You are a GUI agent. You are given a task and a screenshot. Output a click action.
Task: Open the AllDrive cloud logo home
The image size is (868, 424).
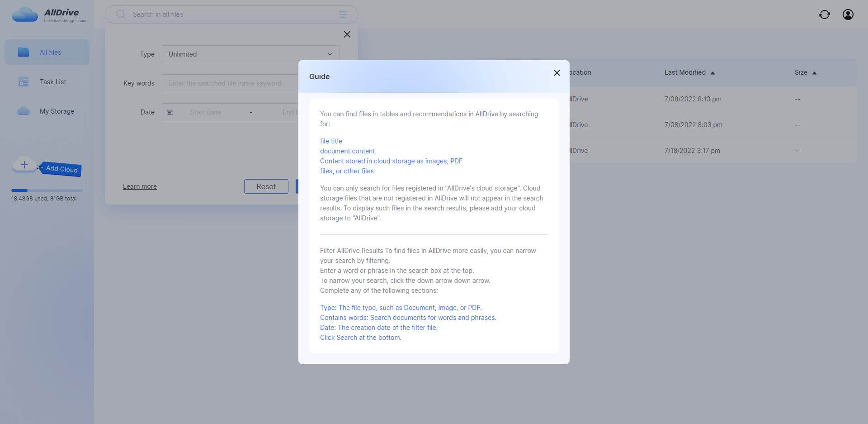coord(24,14)
